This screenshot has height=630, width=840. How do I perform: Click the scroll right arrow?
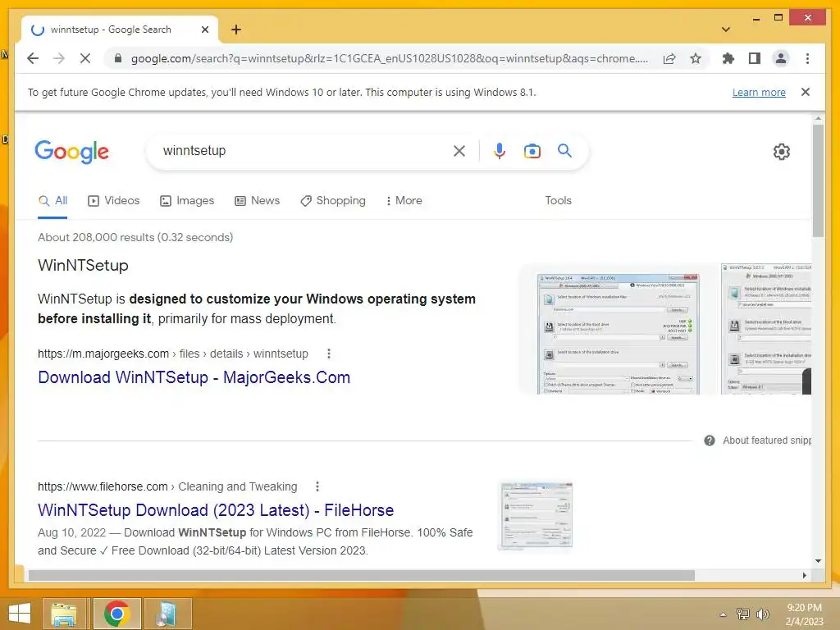(804, 575)
